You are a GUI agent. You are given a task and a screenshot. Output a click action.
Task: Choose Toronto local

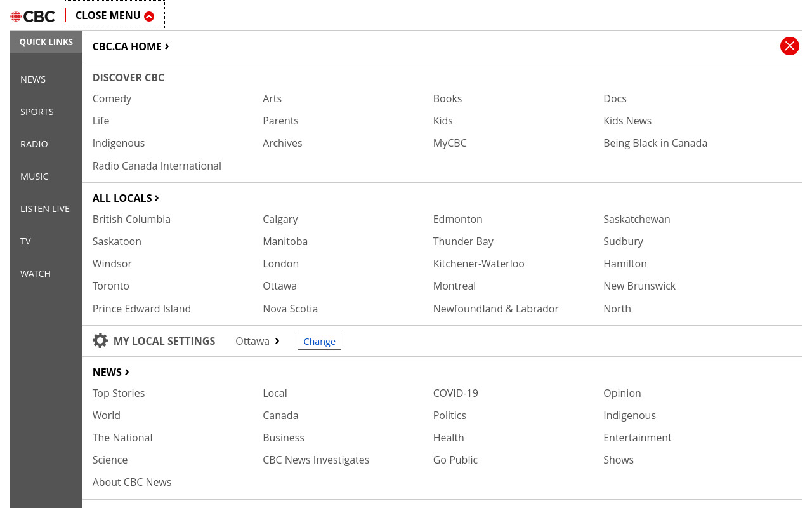click(x=111, y=286)
